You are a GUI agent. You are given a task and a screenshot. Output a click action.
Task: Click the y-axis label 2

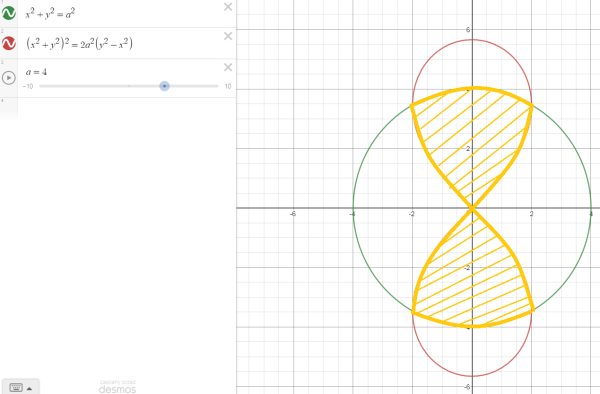click(x=468, y=148)
